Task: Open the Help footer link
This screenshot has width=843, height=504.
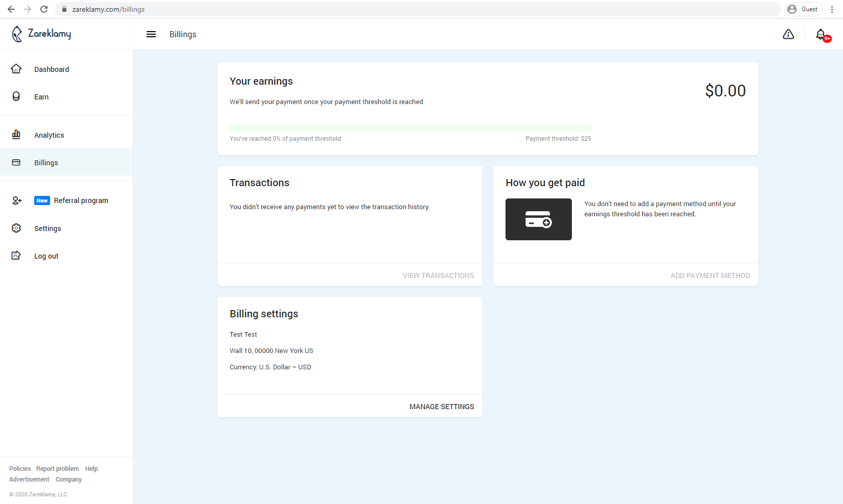Action: [x=91, y=469]
